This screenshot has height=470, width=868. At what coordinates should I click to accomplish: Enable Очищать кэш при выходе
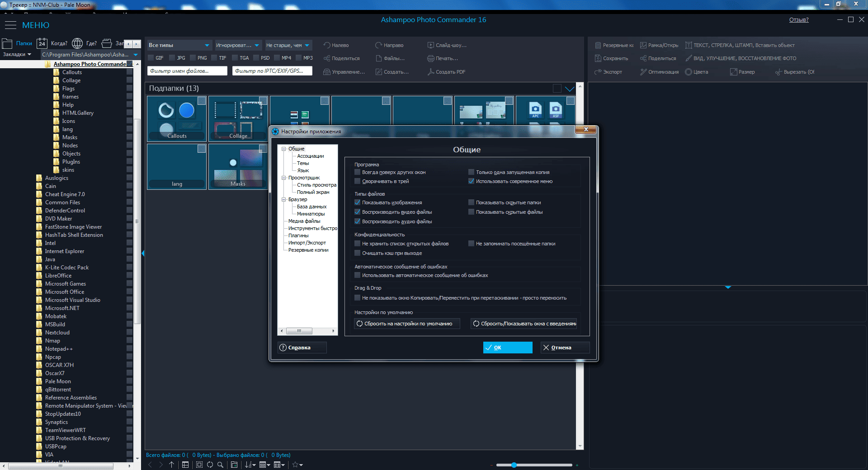point(358,253)
